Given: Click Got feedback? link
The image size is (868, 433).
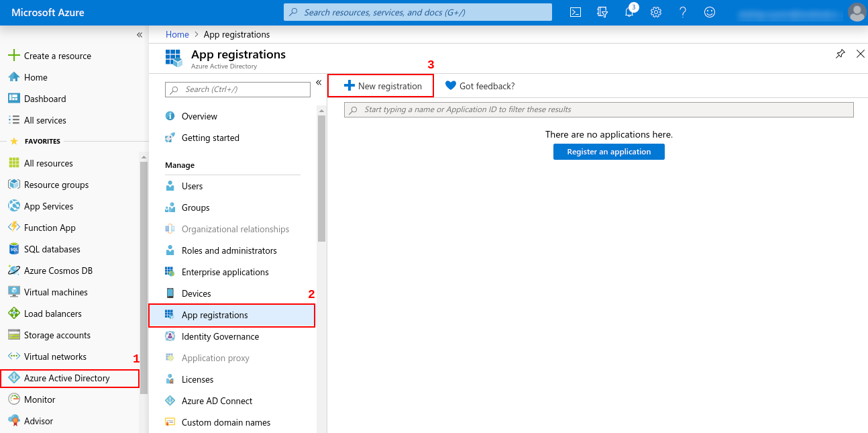Looking at the screenshot, I should [x=480, y=86].
